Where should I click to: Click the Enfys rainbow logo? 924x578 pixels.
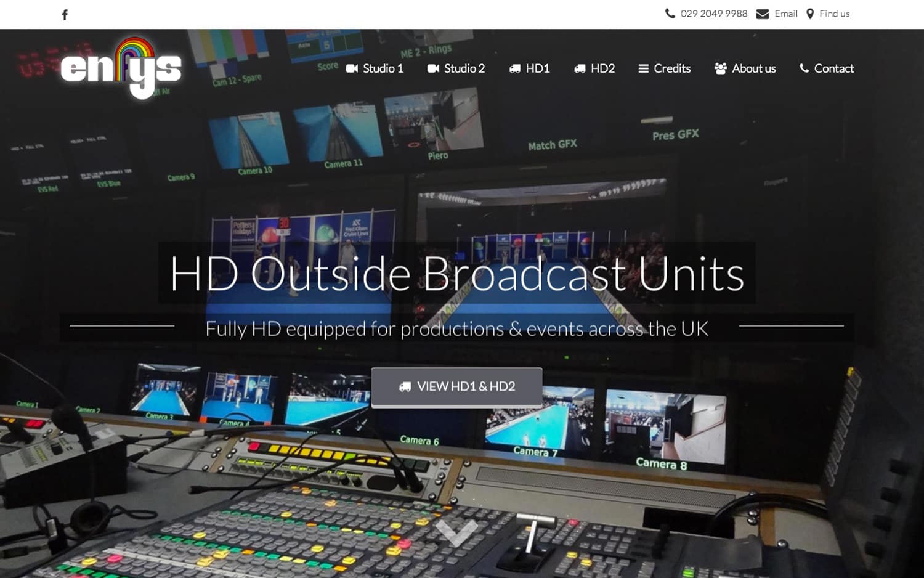click(x=121, y=68)
